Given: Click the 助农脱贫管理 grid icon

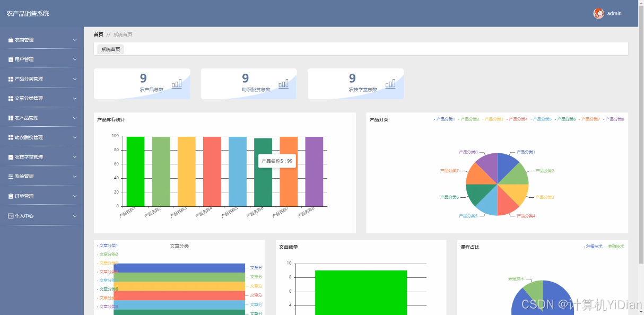Looking at the screenshot, I should click(x=11, y=137).
